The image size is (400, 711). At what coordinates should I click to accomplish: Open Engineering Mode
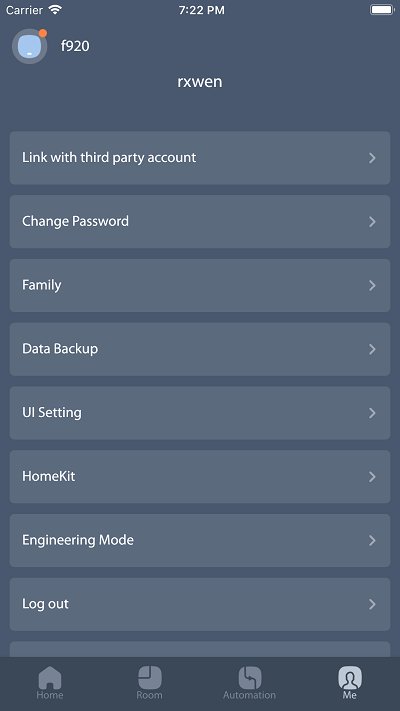(200, 541)
